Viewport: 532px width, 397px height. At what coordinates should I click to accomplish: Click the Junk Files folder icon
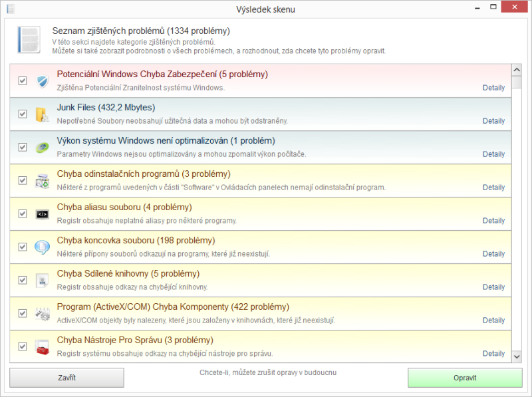point(42,114)
